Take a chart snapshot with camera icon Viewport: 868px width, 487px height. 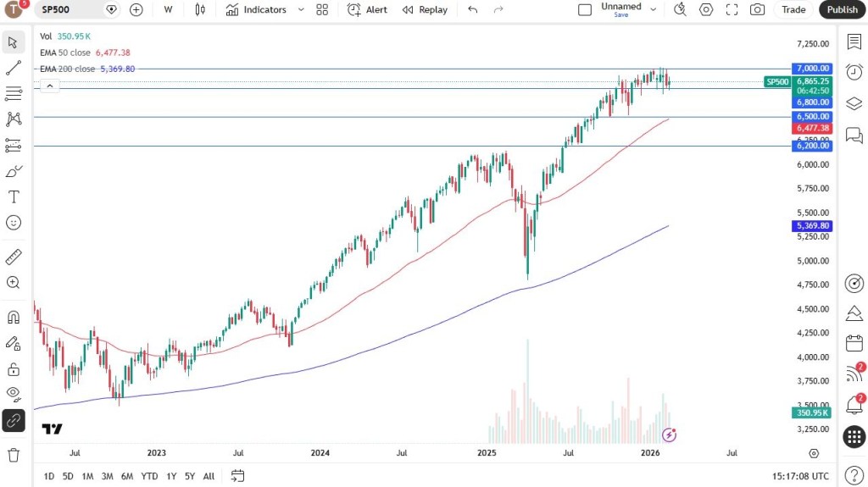(x=757, y=9)
